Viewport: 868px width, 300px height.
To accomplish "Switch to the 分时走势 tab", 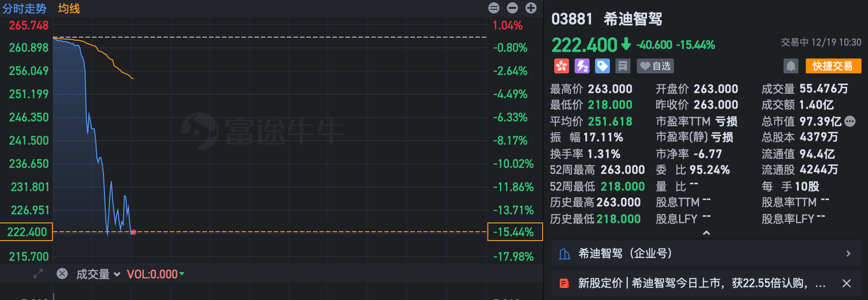I will (25, 8).
